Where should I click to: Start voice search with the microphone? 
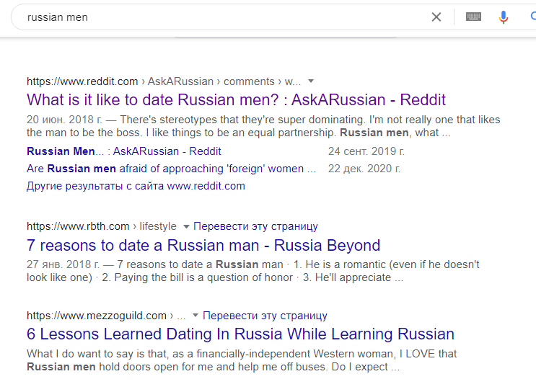point(504,17)
